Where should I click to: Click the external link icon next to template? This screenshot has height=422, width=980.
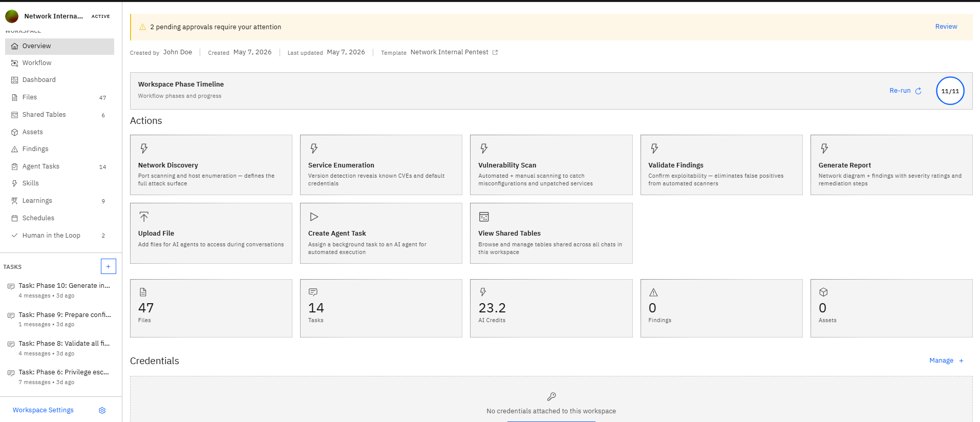tap(495, 52)
